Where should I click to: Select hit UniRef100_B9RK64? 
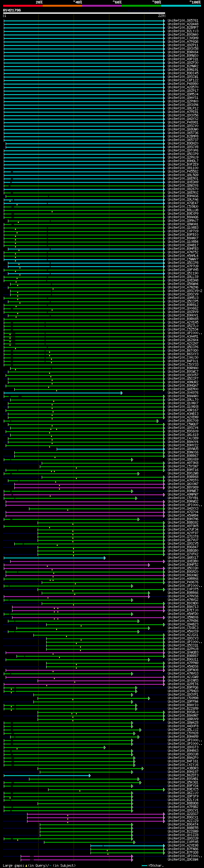(183, 52)
